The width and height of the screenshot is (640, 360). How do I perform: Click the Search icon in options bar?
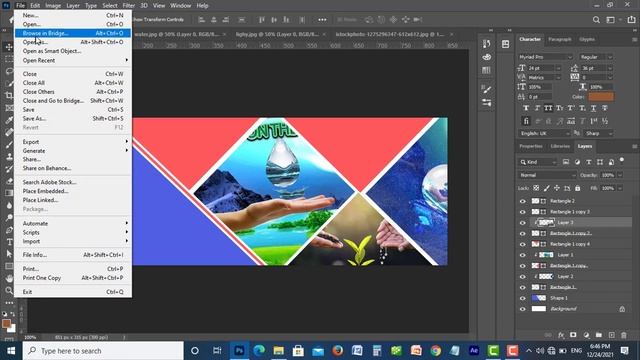[596, 20]
